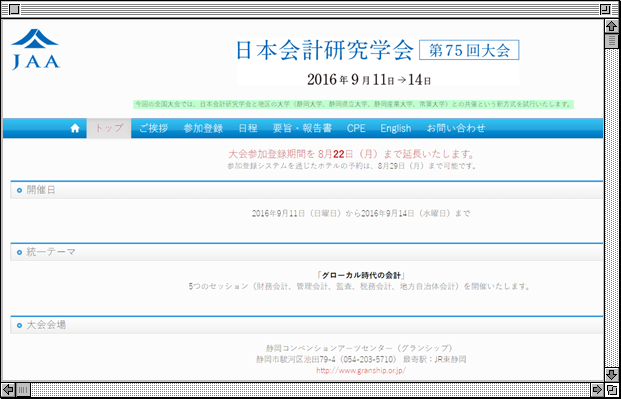Click the 第75回大会 boxed label
Image resolution: width=621 pixels, height=399 pixels.
click(x=469, y=50)
